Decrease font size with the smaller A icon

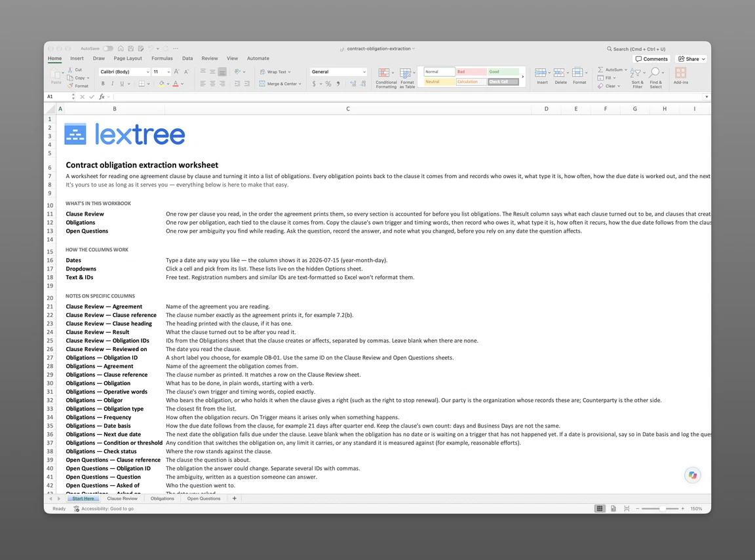(186, 71)
